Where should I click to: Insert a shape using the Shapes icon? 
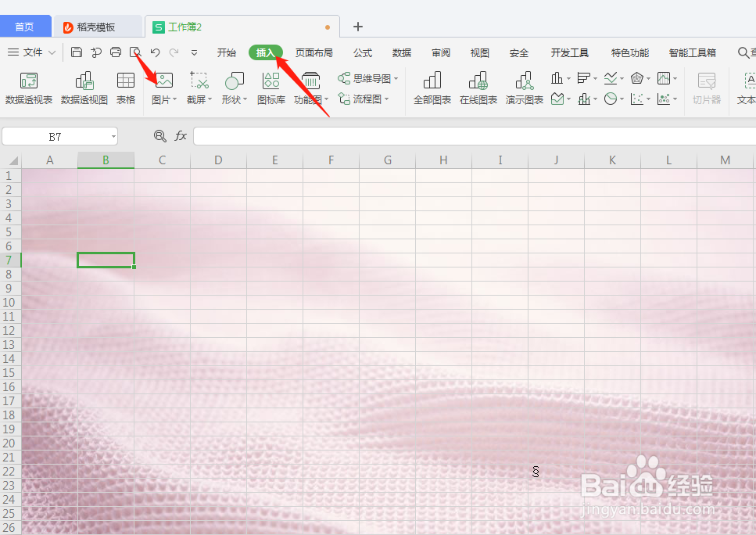[x=232, y=81]
